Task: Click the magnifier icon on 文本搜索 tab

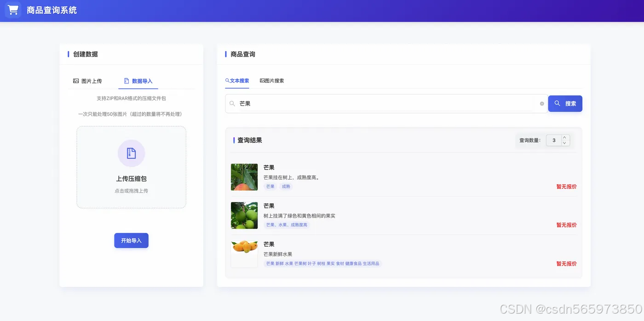Action: tap(227, 81)
